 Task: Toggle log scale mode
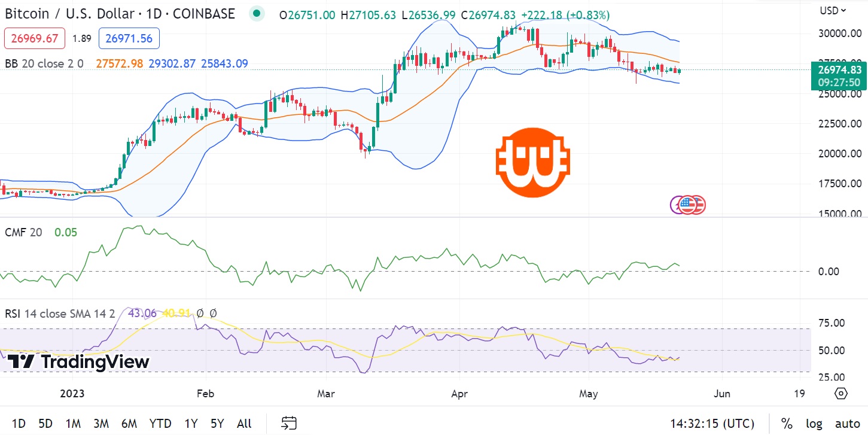point(813,424)
